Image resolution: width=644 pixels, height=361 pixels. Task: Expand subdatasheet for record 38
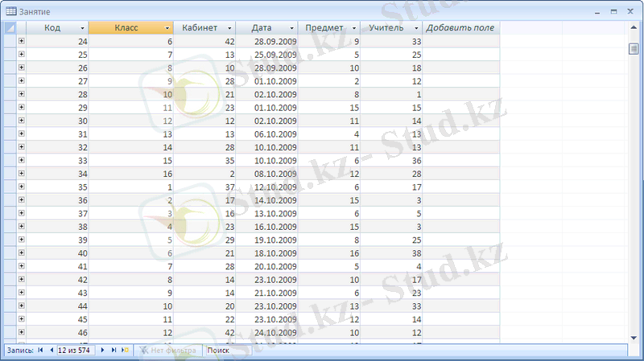click(x=22, y=226)
